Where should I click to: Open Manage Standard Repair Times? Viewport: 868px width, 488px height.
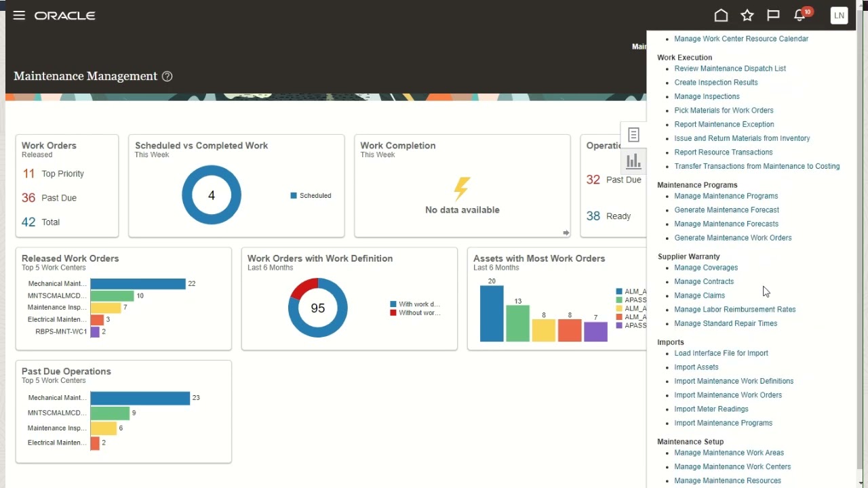[x=726, y=323]
